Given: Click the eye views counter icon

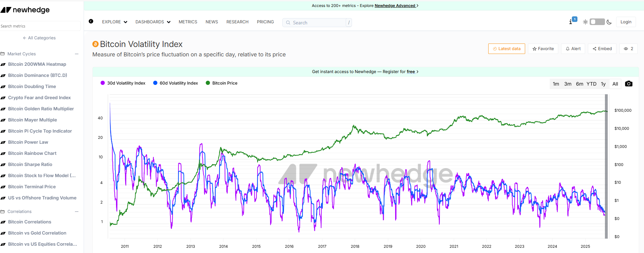Looking at the screenshot, I should (x=626, y=49).
